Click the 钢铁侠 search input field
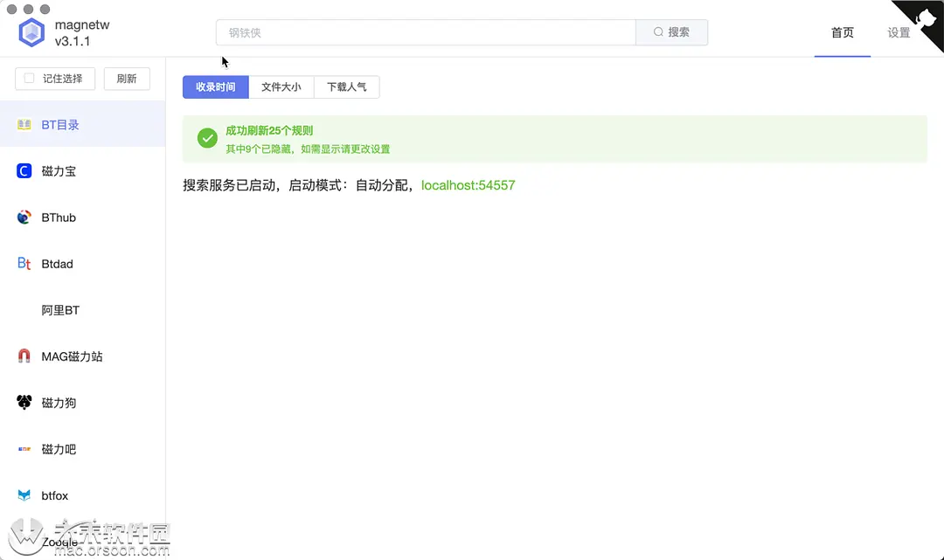This screenshot has height=560, width=944. point(420,31)
